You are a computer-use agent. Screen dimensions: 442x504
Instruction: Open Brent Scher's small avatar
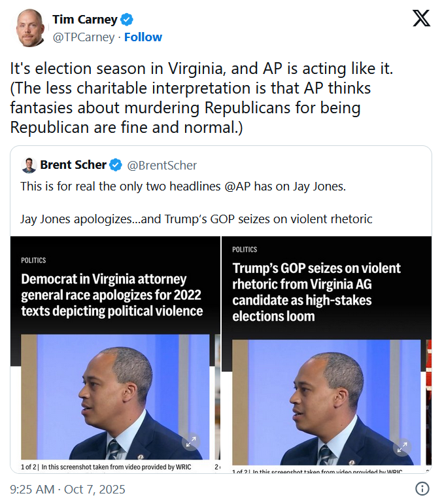tap(28, 165)
